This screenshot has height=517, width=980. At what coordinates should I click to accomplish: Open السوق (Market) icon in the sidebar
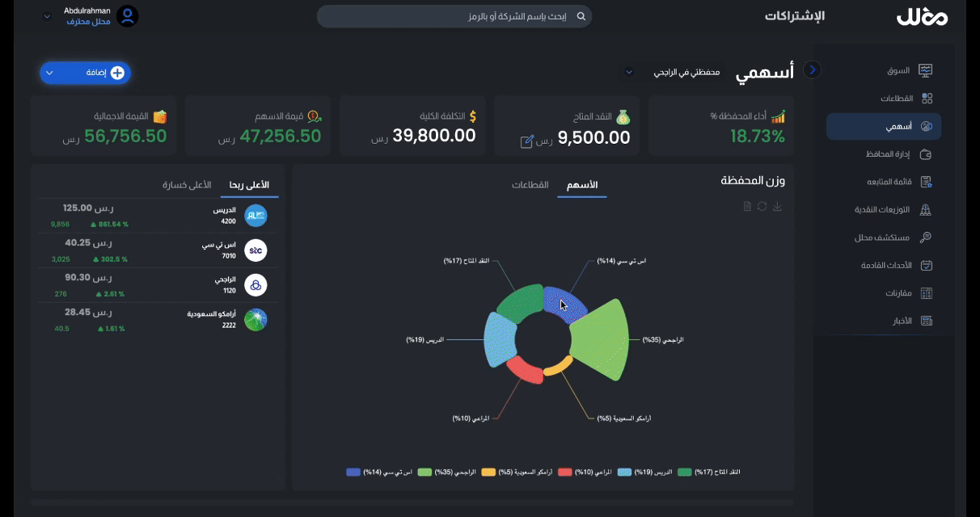(926, 70)
